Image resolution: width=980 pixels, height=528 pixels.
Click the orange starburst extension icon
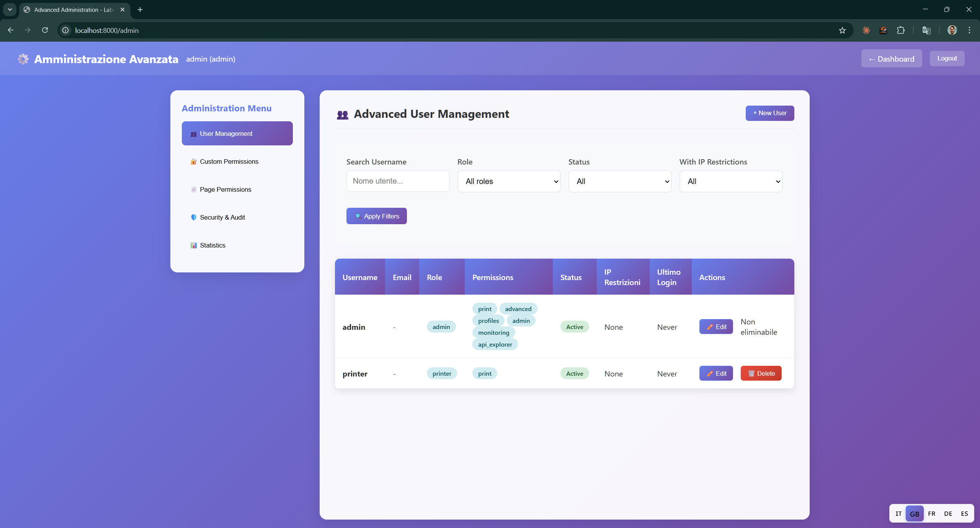(x=866, y=30)
